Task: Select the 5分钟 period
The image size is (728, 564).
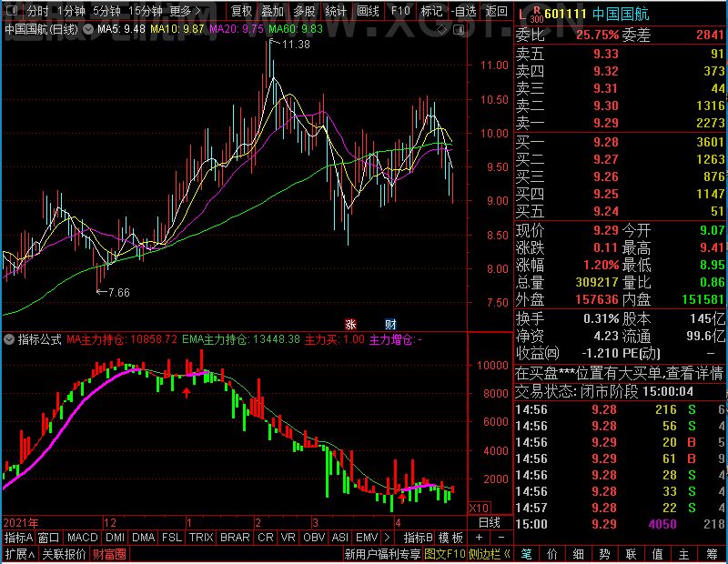Action: (106, 11)
